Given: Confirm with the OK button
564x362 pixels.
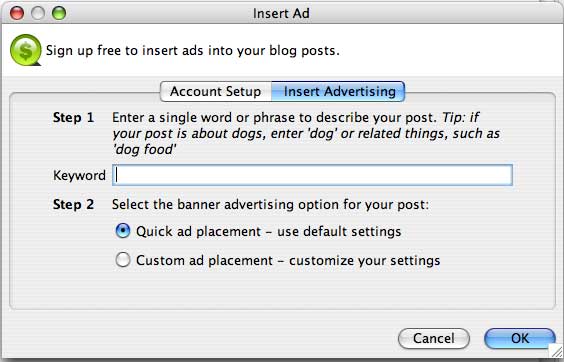Looking at the screenshot, I should coord(520,338).
